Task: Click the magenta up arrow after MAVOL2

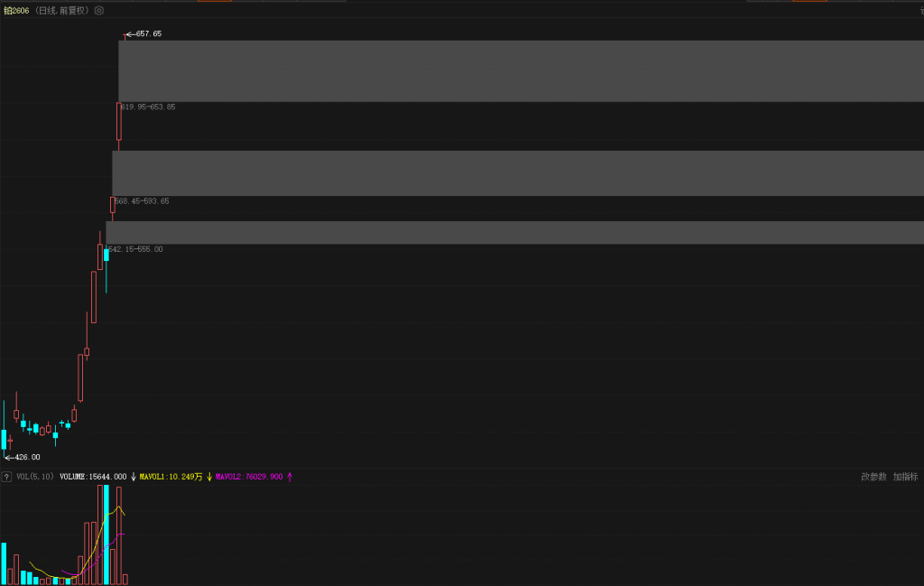Action: (x=290, y=476)
